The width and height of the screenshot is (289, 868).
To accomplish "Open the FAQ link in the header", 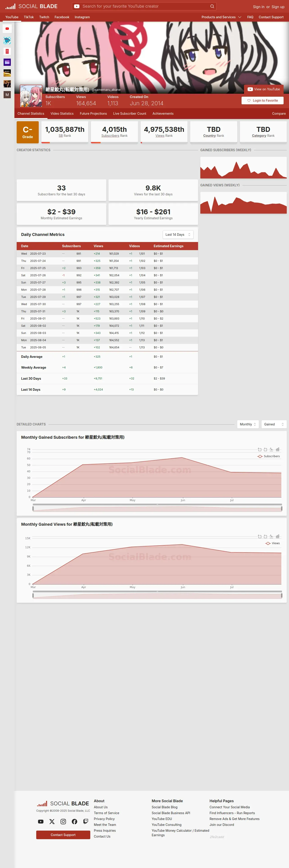I will [x=250, y=17].
